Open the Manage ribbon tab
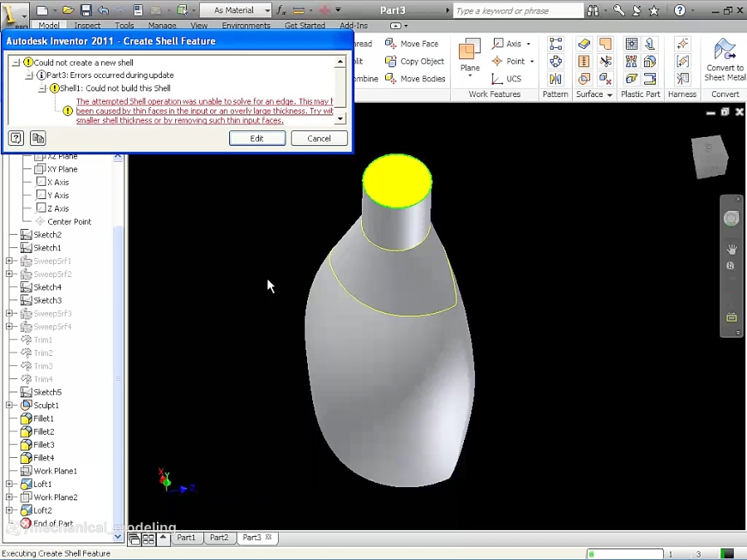The height and width of the screenshot is (560, 747). (x=162, y=25)
